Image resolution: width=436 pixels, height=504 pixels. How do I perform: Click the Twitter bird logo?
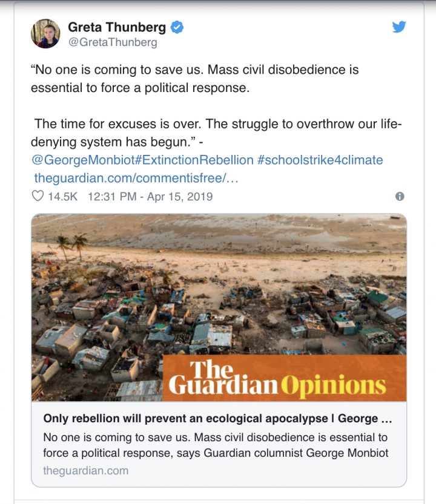[x=398, y=27]
